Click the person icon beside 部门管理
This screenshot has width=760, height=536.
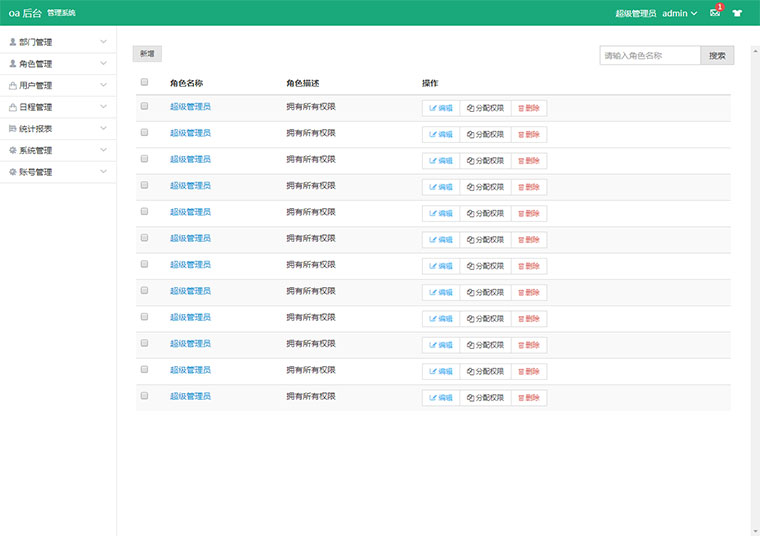click(x=13, y=42)
